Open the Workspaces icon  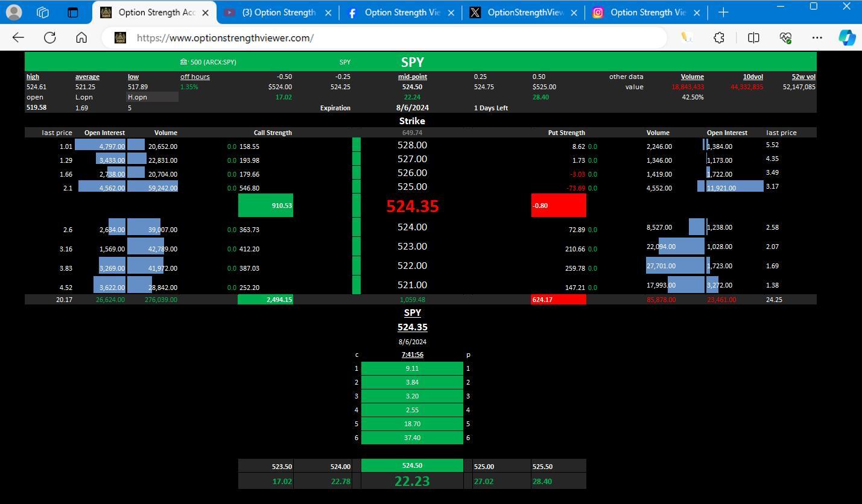[x=42, y=12]
